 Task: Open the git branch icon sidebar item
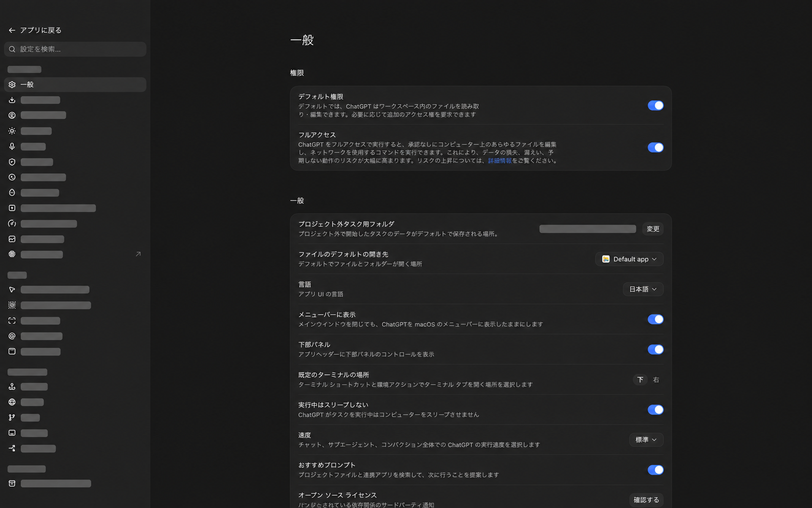(x=12, y=417)
